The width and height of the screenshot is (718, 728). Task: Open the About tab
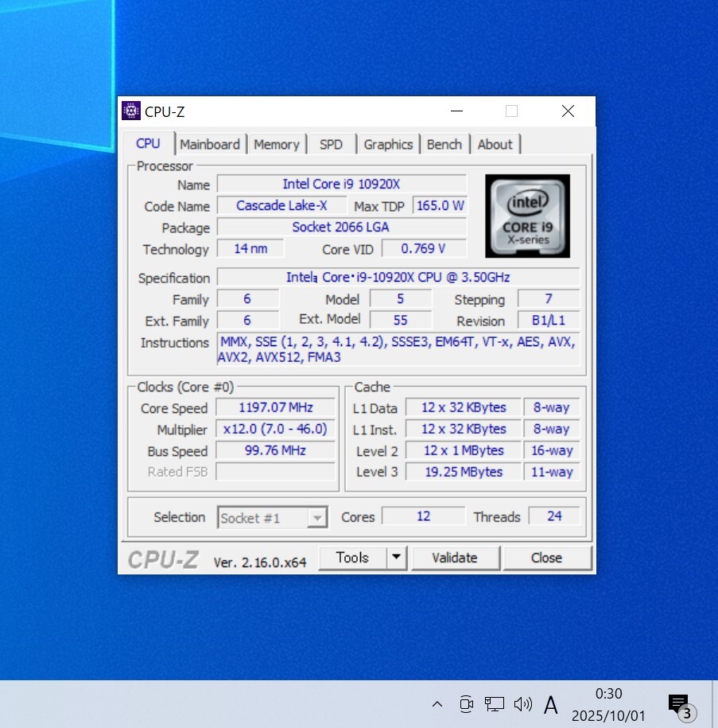click(495, 144)
